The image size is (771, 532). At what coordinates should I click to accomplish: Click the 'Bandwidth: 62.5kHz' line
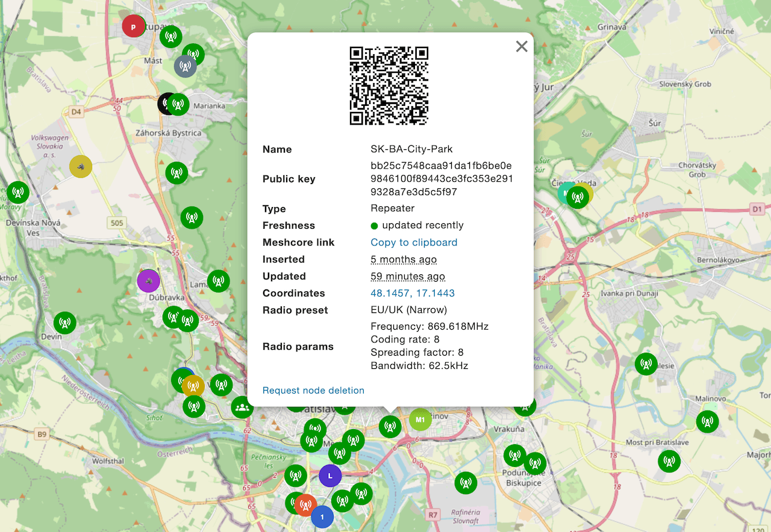pyautogui.click(x=419, y=365)
